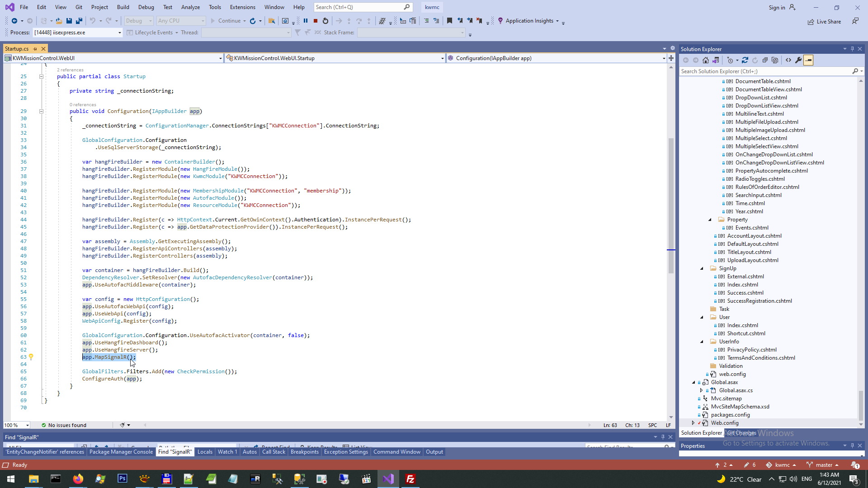Open the Debug menu

click(146, 7)
